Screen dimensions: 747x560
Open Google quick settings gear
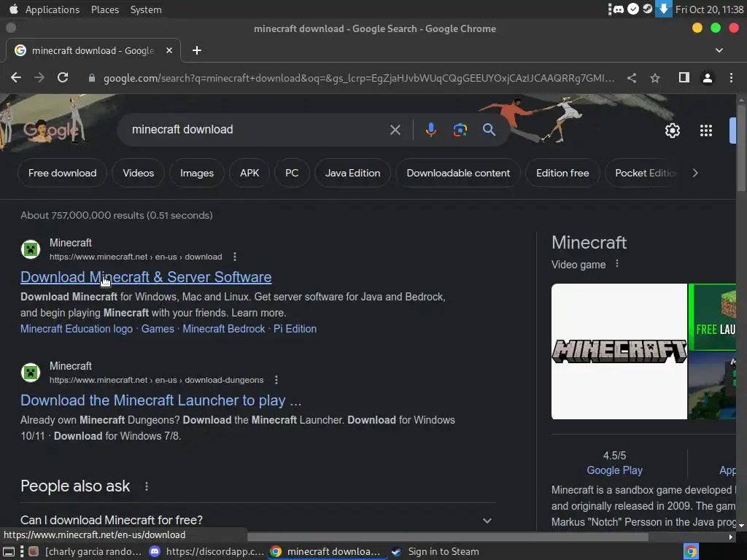[672, 131]
